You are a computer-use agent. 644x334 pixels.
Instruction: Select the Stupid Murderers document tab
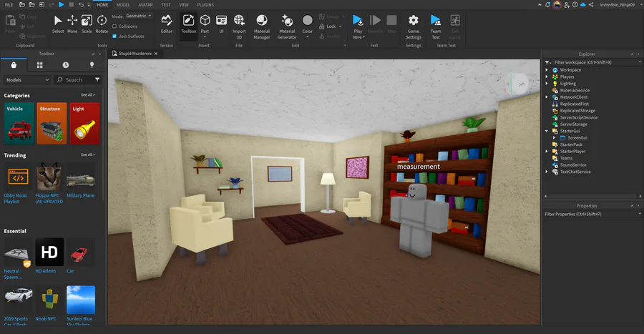[x=135, y=54]
